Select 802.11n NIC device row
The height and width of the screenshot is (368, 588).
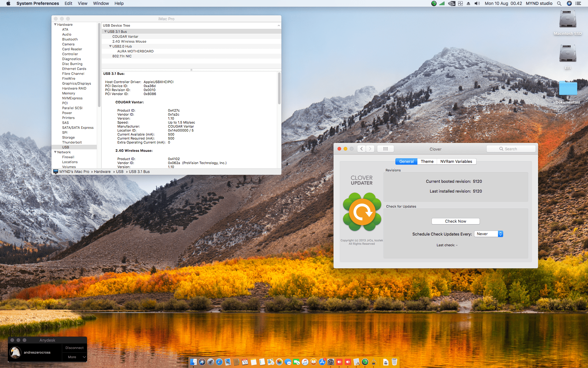coord(191,56)
